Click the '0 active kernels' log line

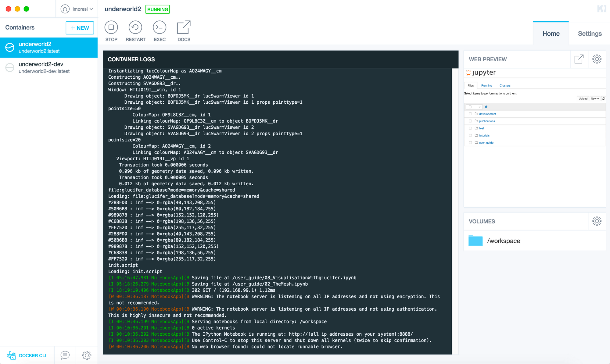point(213,328)
